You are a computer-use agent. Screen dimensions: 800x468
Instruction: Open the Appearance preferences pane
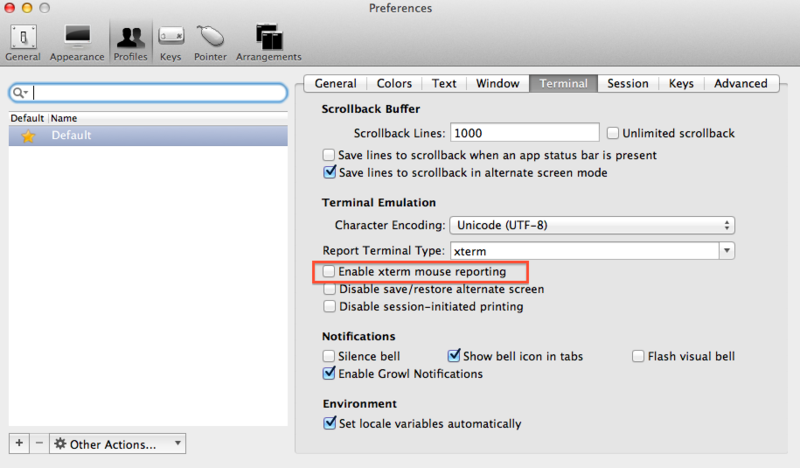77,41
